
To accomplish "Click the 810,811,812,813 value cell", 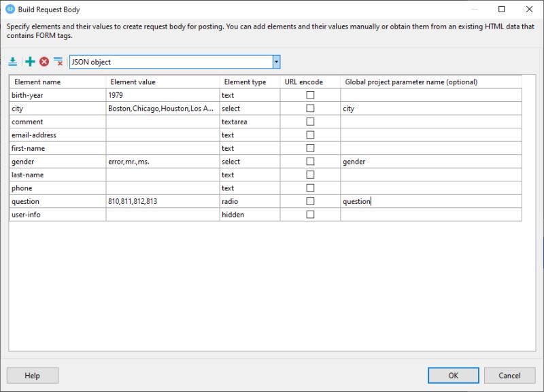I will 163,201.
